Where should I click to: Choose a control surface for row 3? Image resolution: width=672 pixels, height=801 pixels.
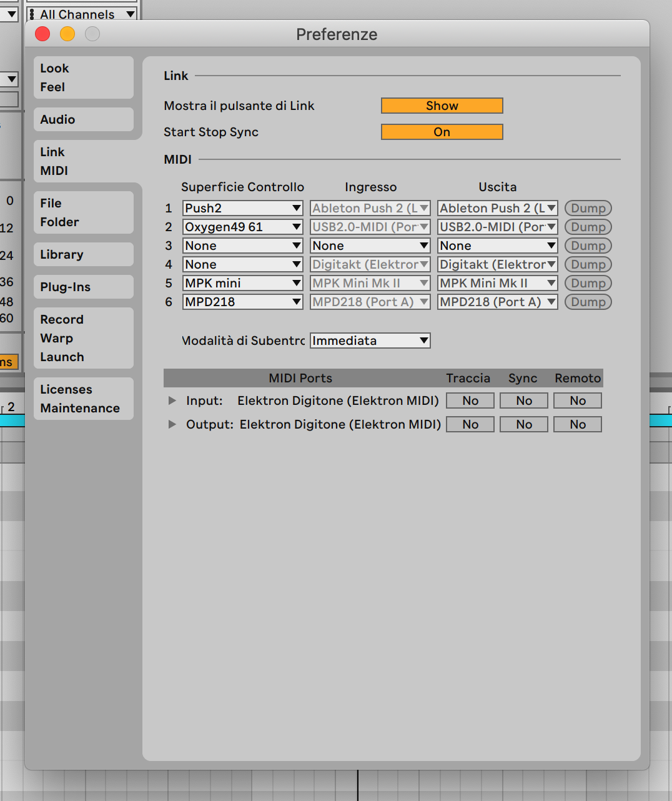pos(243,246)
